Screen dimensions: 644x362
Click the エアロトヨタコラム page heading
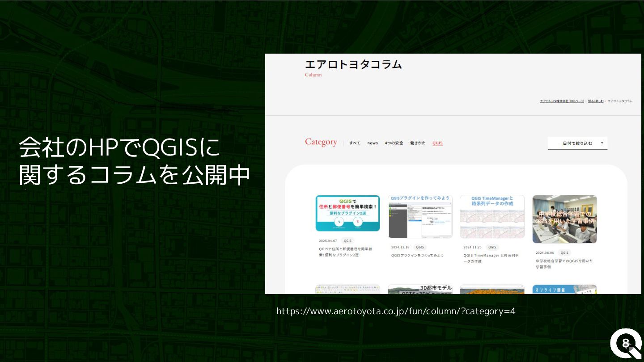(x=353, y=64)
